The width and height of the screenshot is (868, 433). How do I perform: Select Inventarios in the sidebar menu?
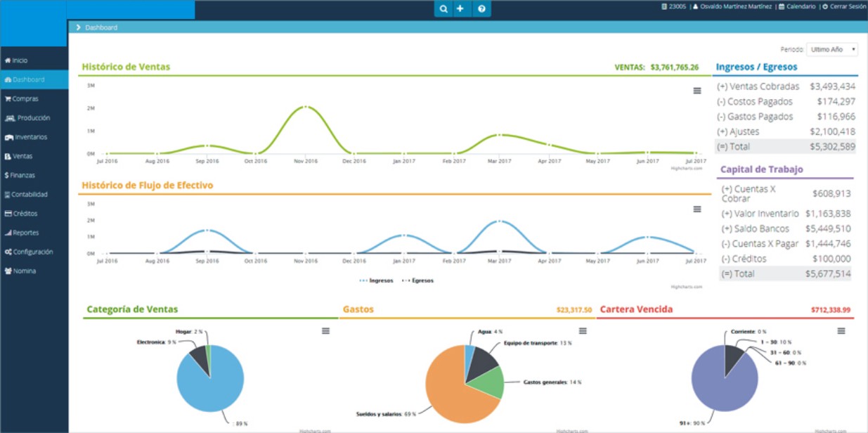pyautogui.click(x=30, y=137)
